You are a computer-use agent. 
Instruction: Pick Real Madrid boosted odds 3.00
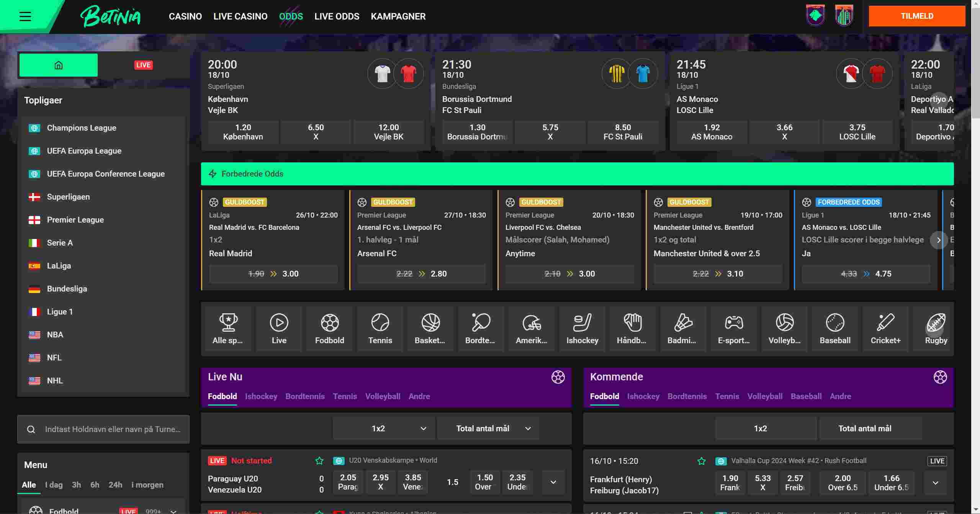pyautogui.click(x=273, y=274)
